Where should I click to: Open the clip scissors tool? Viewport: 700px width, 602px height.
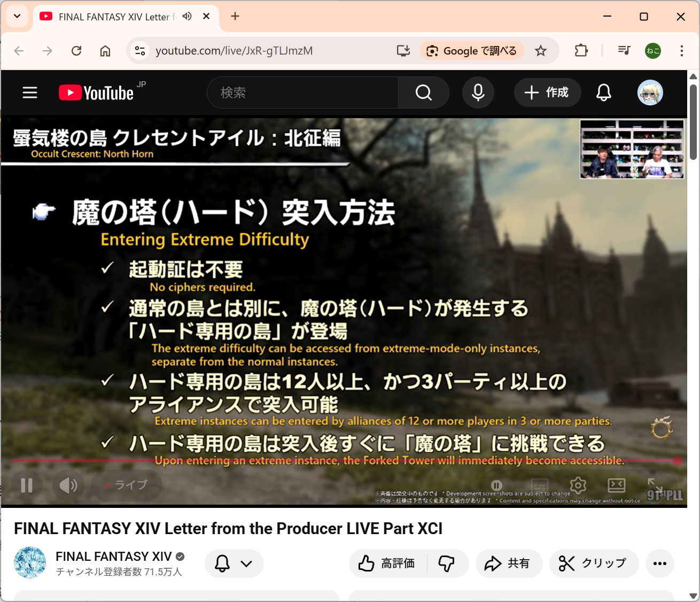click(594, 564)
